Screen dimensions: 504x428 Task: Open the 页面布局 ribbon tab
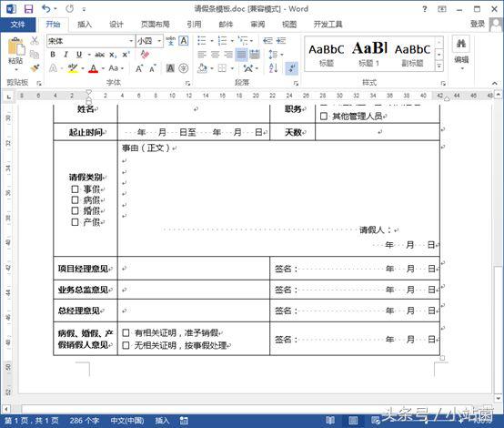156,25
